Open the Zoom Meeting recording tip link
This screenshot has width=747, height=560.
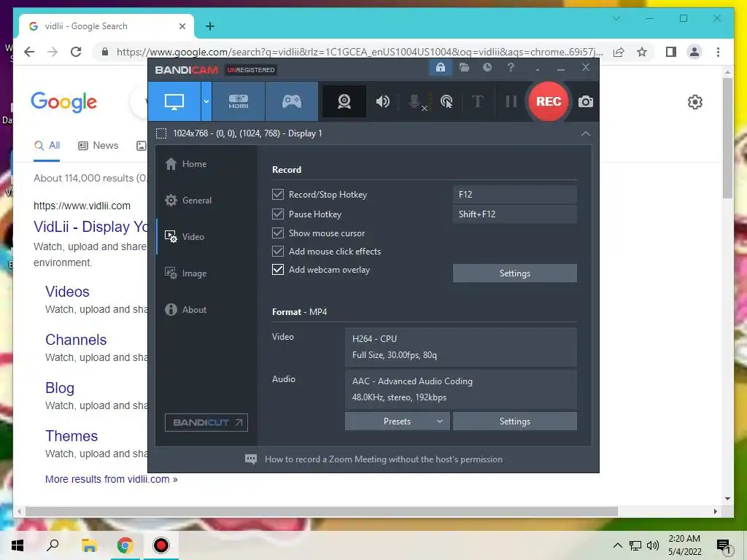click(384, 459)
